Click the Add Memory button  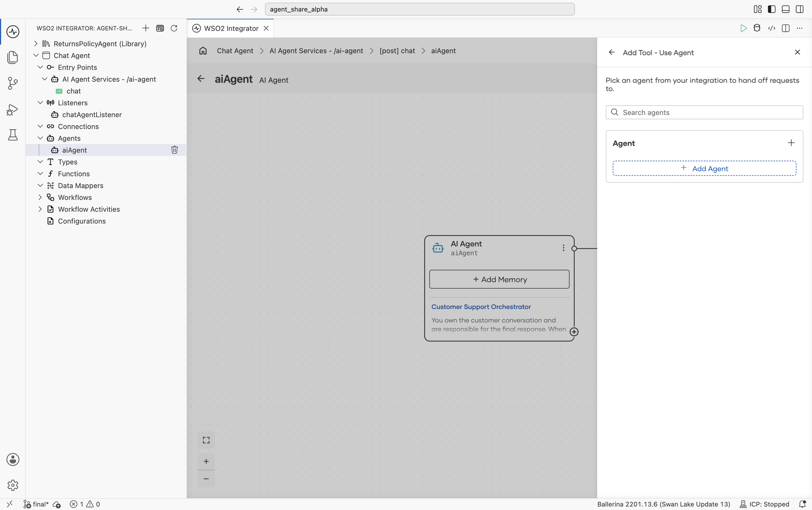point(499,279)
